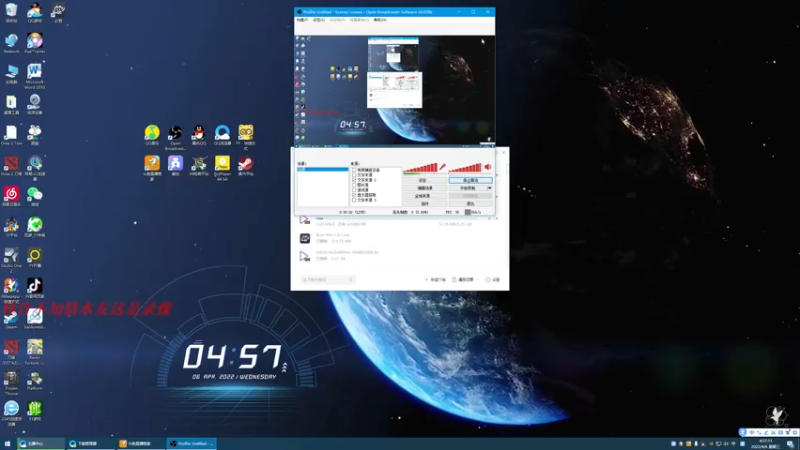This screenshot has height=450, width=800.
Task: Open the Studio One desktop icon
Action: point(11,259)
